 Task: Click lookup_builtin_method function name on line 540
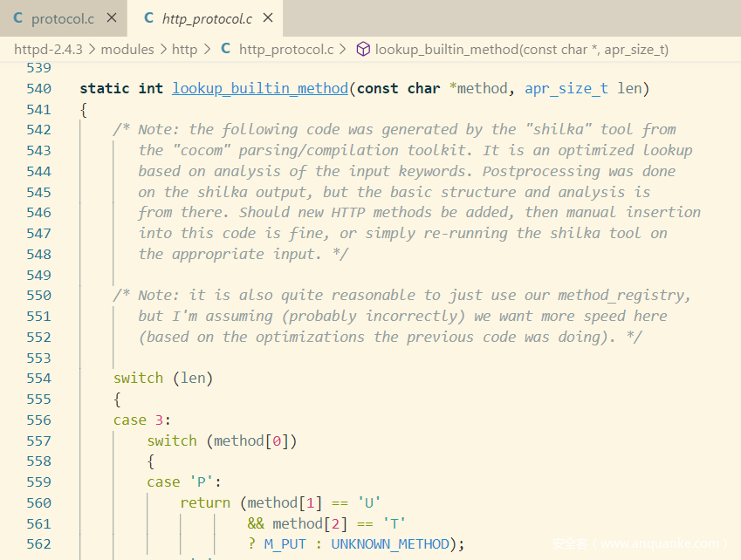point(260,88)
